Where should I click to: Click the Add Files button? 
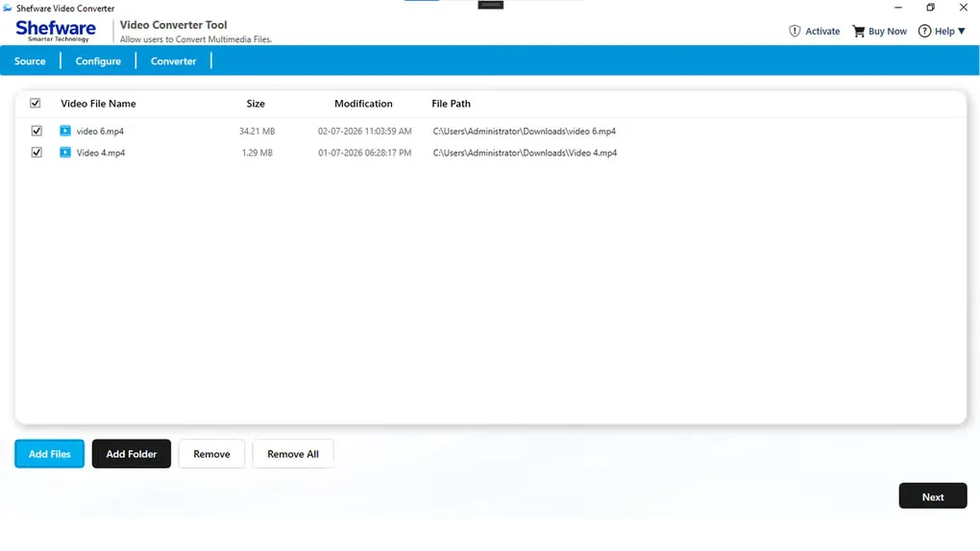coord(49,453)
